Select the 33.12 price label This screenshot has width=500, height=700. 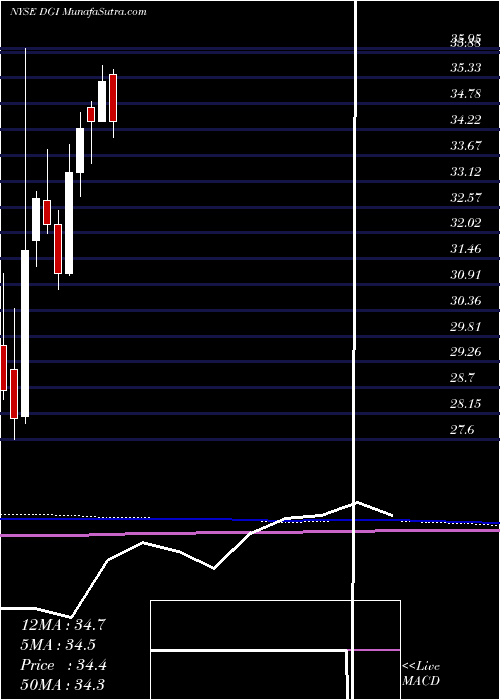[466, 171]
